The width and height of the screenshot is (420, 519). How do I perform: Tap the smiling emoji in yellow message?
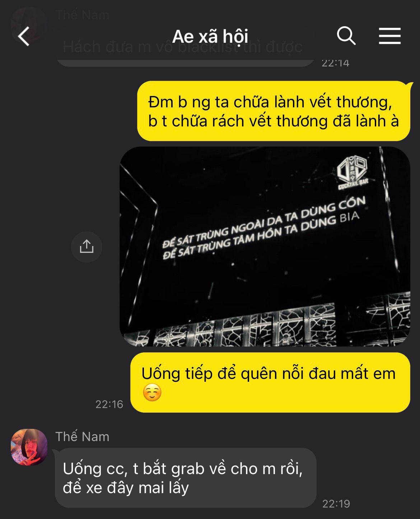[x=152, y=393]
